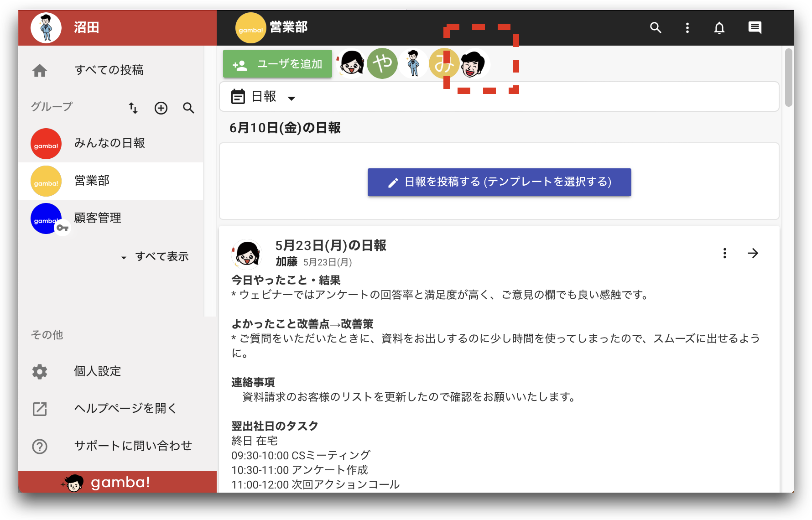Click the グループ section label
Screen dimensions: 812x520
(x=52, y=107)
